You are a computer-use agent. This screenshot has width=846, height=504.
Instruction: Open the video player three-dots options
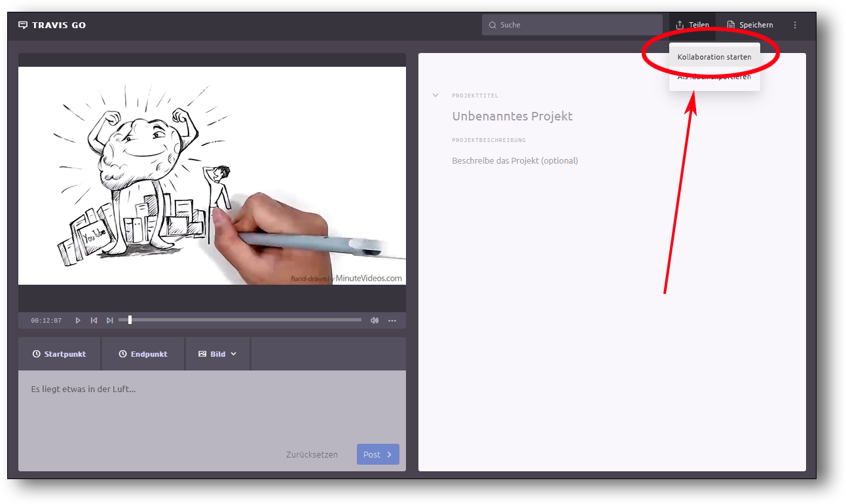392,321
